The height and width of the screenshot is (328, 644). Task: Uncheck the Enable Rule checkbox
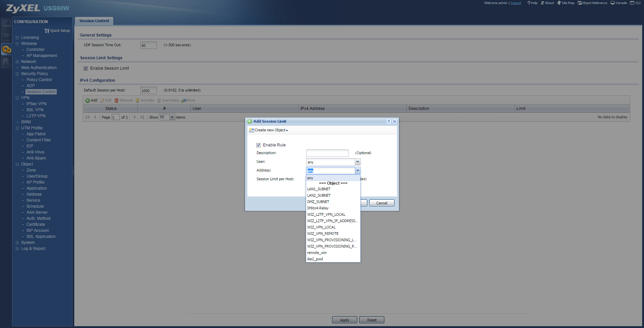click(x=258, y=145)
